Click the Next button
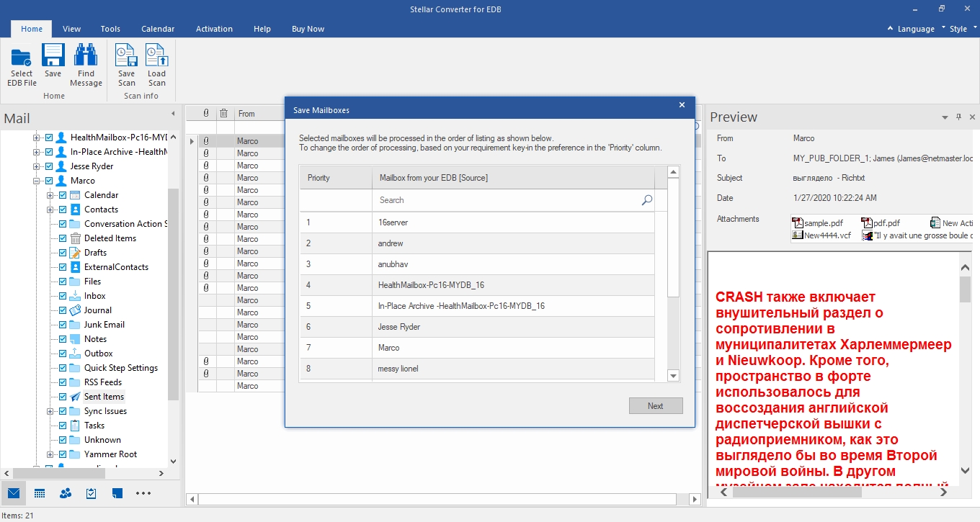Viewport: 980px width, 522px height. click(x=656, y=405)
